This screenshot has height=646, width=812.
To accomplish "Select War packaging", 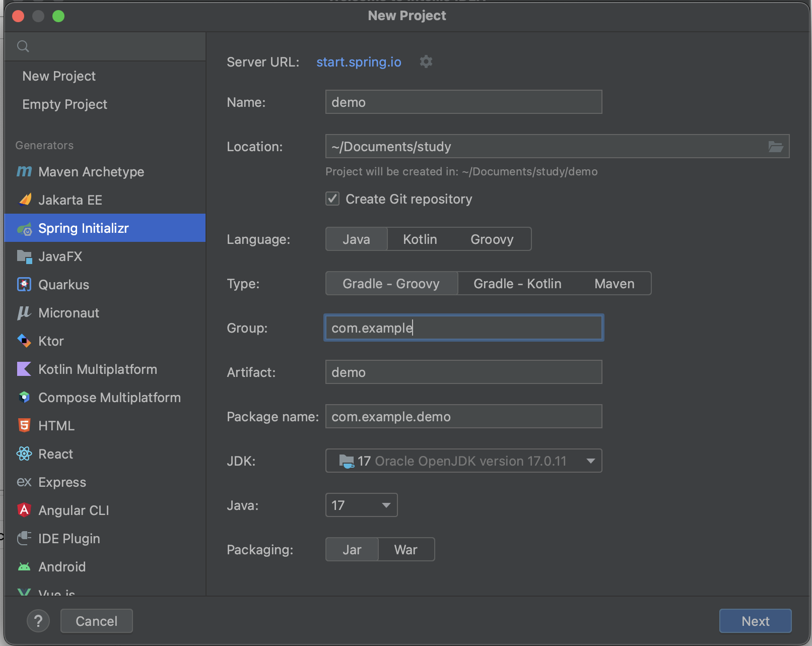I will (x=406, y=550).
